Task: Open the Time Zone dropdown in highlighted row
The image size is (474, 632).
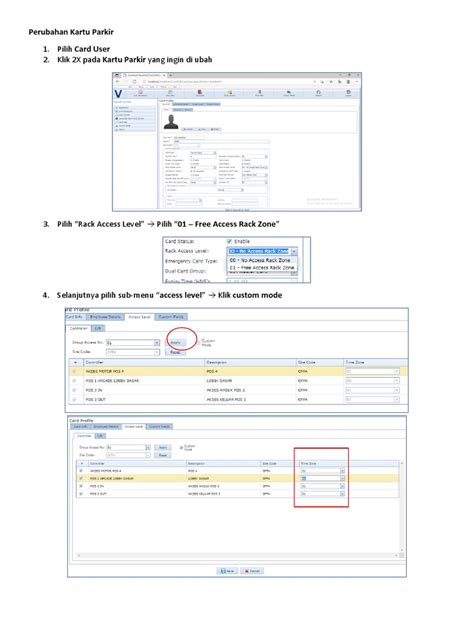Action: pyautogui.click(x=342, y=478)
